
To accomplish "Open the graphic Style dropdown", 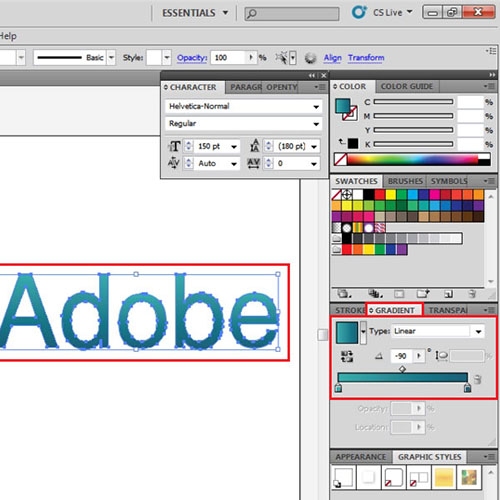I will pos(167,58).
